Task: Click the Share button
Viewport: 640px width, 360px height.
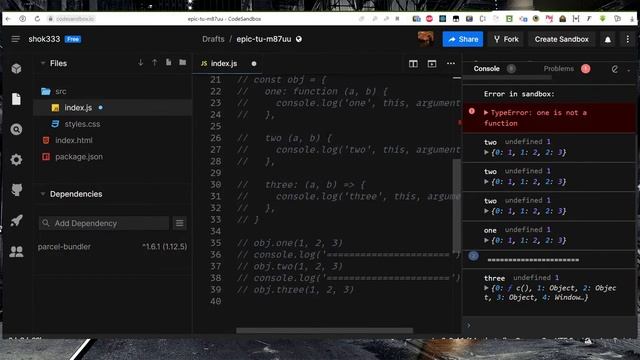Action: [463, 39]
